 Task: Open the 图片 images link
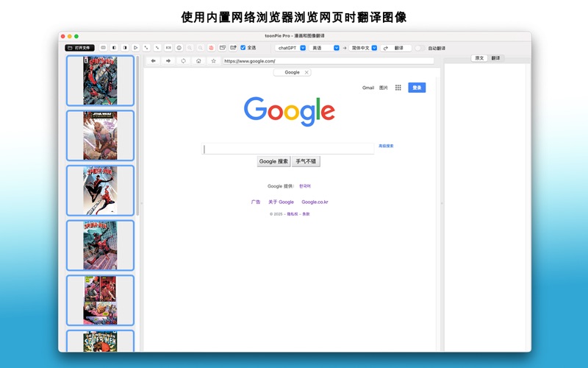coord(383,88)
